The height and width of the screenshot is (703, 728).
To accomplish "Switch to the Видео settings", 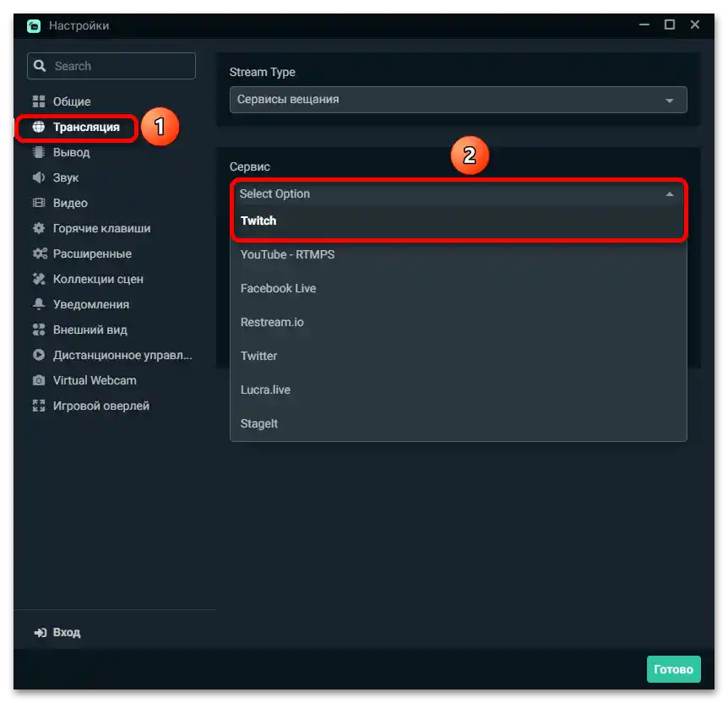I will click(x=70, y=203).
